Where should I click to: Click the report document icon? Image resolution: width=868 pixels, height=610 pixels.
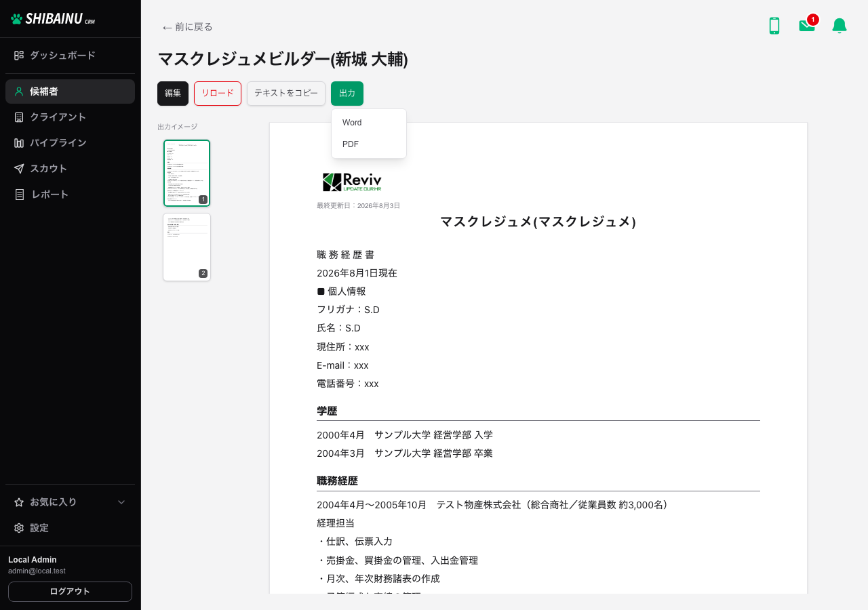(x=19, y=195)
